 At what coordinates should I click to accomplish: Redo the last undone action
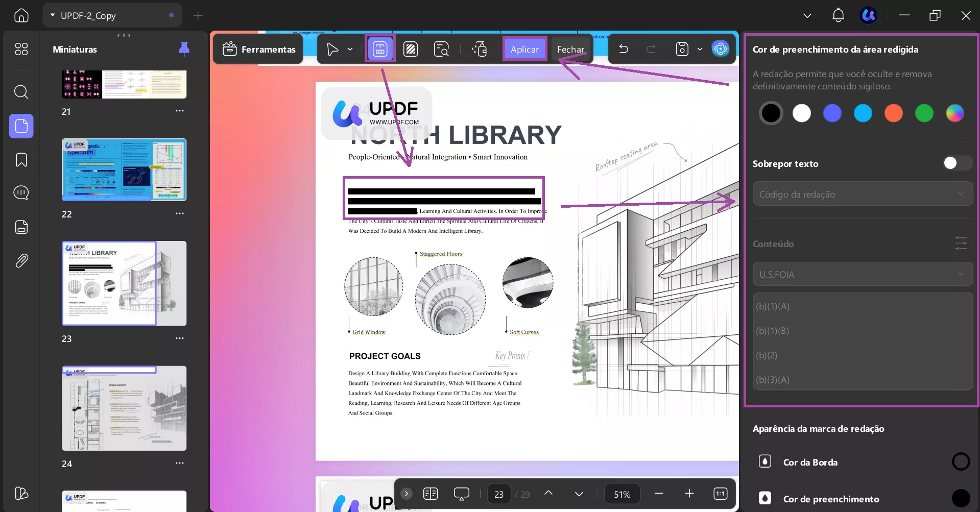651,49
